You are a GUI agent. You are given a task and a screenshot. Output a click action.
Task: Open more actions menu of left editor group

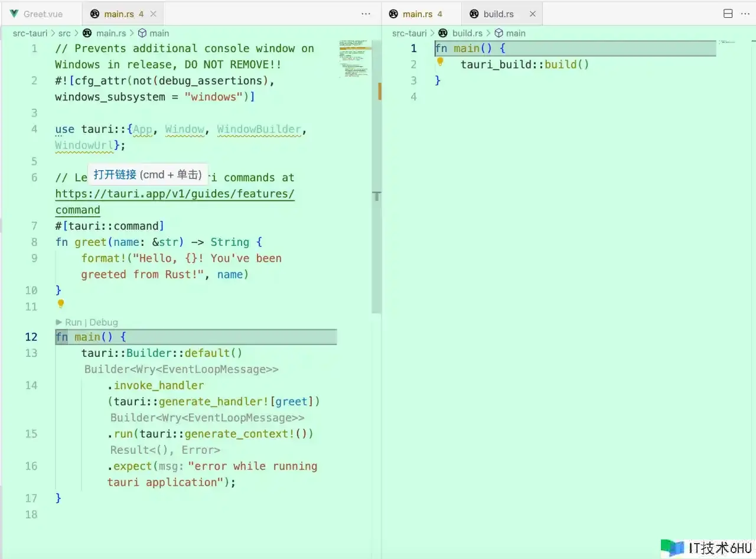click(x=366, y=14)
